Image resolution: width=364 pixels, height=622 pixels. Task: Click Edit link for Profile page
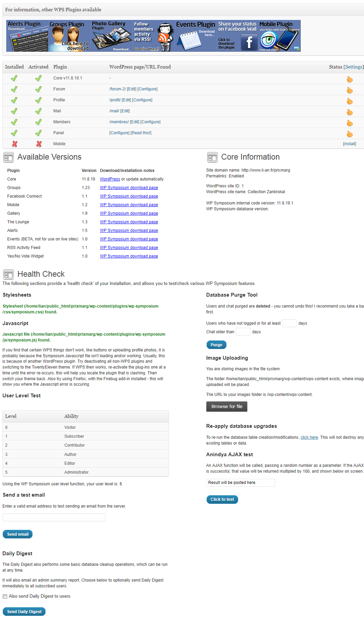(127, 100)
